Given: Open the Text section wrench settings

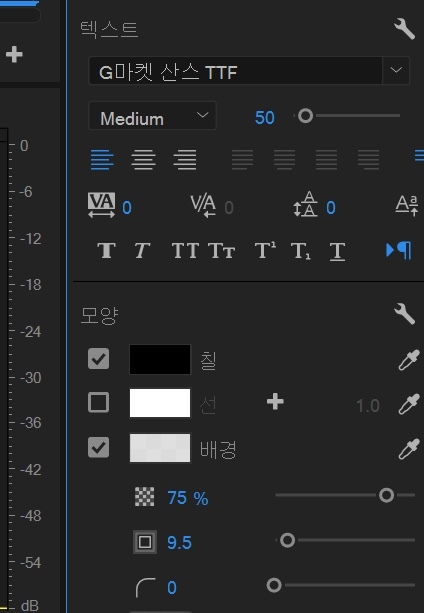Looking at the screenshot, I should 404,29.
